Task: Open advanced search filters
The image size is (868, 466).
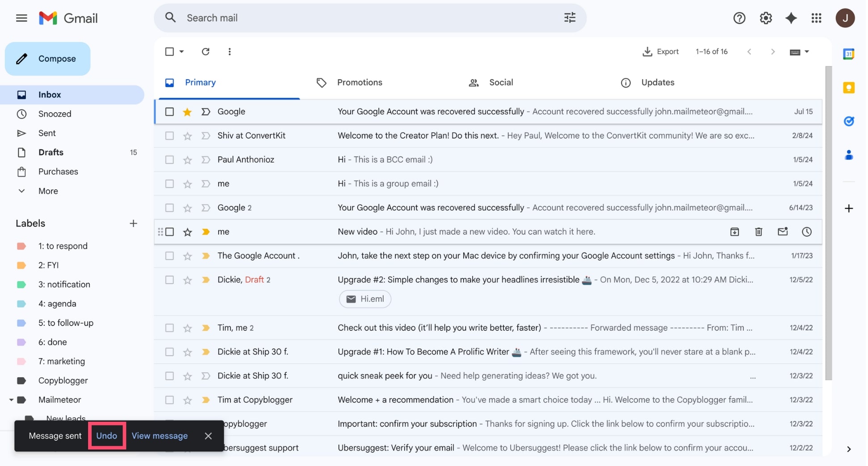Action: (569, 17)
